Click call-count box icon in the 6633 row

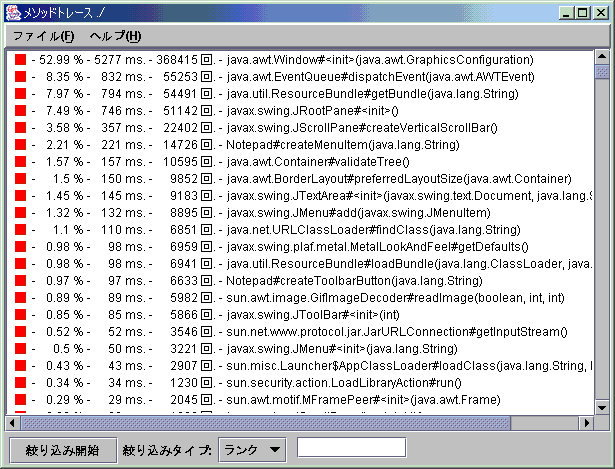206,281
